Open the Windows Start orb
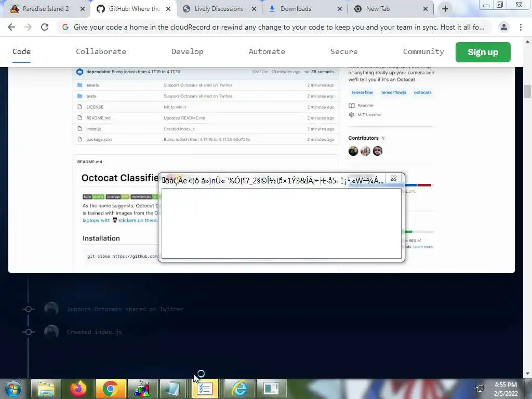 (13, 389)
